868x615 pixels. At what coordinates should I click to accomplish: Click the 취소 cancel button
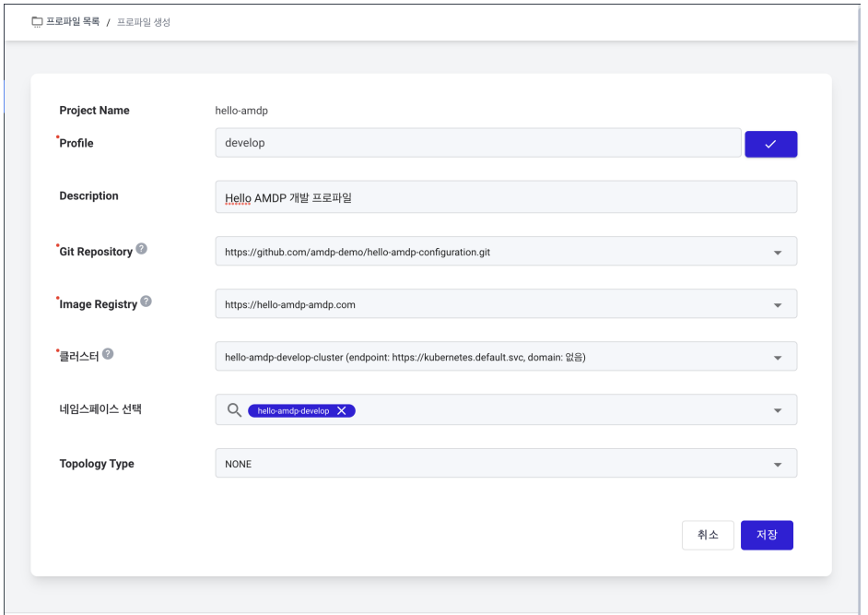coord(708,535)
